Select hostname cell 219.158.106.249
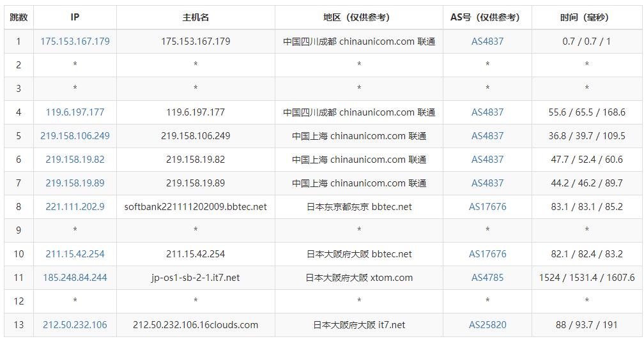This screenshot has width=644, height=339. coord(195,136)
